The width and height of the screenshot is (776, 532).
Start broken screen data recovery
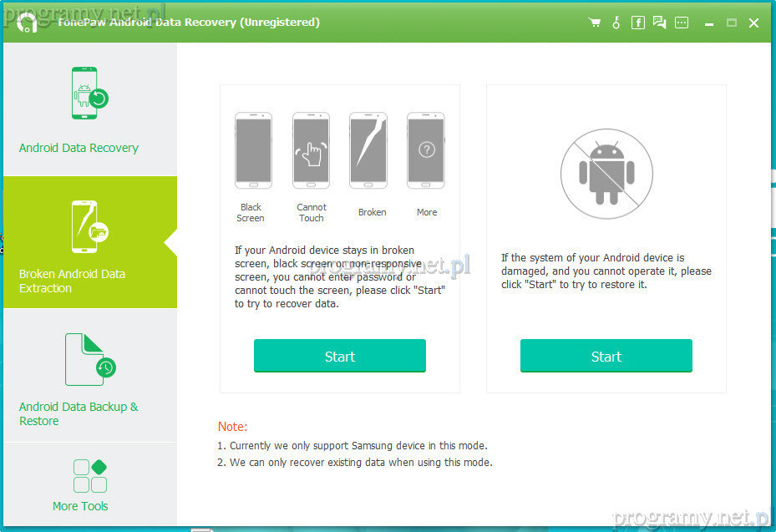(x=340, y=356)
